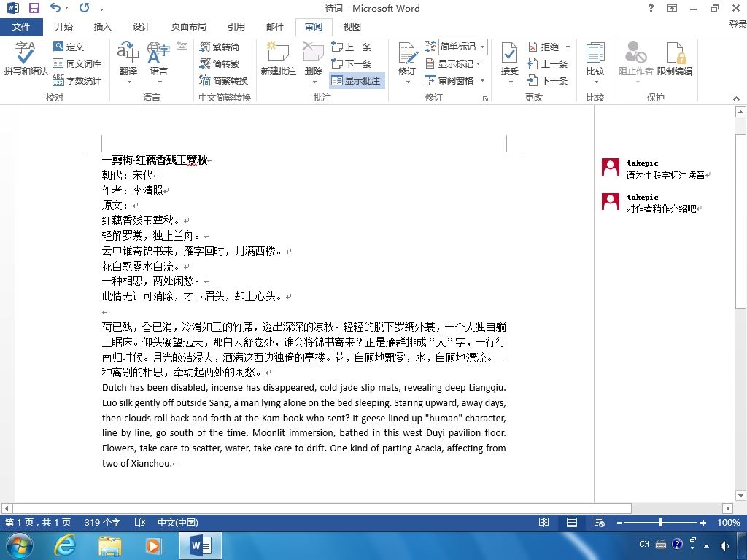Viewport: 747px width, 560px height.
Task: Go to next change 下一条 in 更改 group
Action: pyautogui.click(x=547, y=80)
